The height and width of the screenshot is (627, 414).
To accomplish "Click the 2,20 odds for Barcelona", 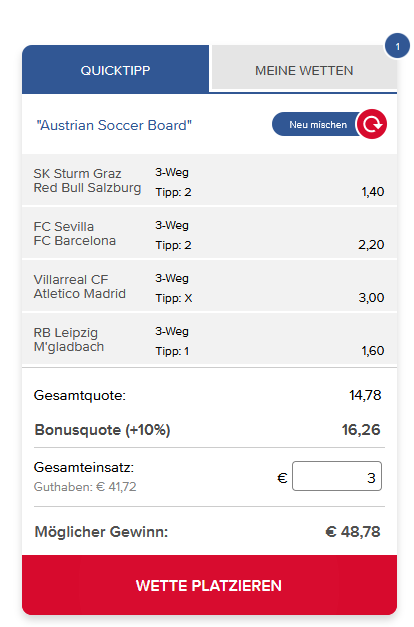I will pos(371,245).
